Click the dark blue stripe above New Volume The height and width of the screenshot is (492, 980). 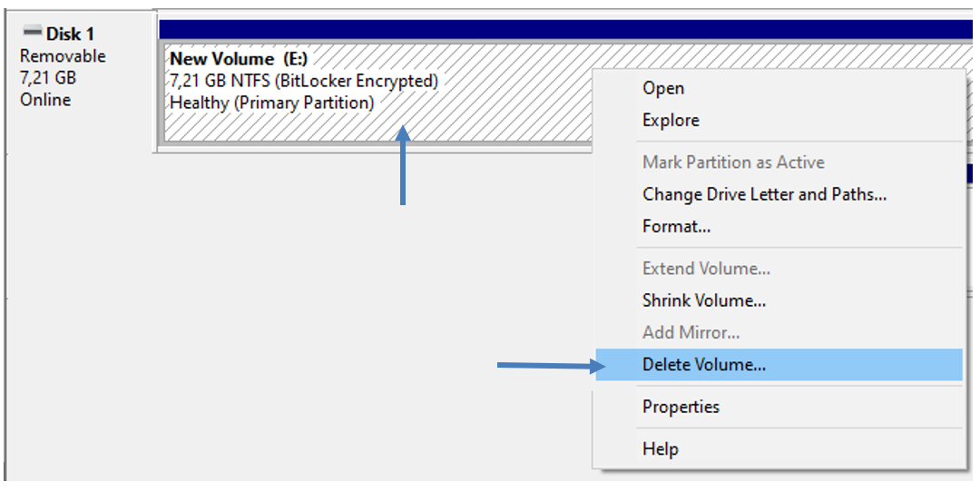coord(565,29)
